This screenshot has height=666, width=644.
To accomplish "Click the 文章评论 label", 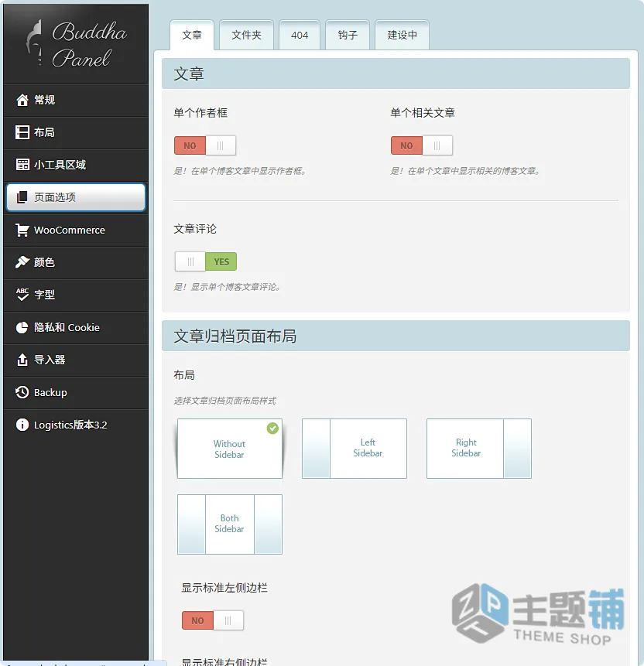I will pyautogui.click(x=195, y=229).
